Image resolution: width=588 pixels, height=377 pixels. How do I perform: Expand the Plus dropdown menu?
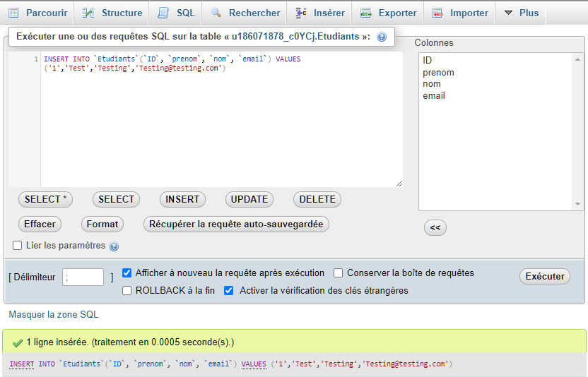(x=522, y=13)
